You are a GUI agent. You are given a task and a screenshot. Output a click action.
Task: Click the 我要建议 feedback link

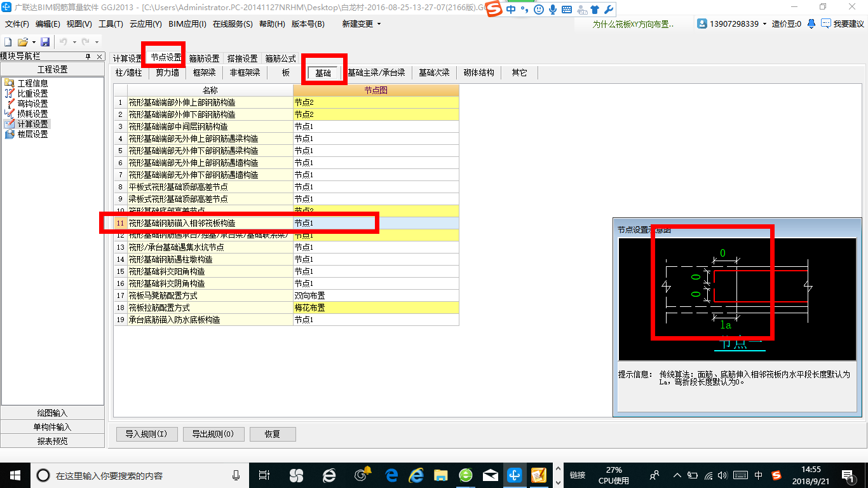(x=848, y=24)
